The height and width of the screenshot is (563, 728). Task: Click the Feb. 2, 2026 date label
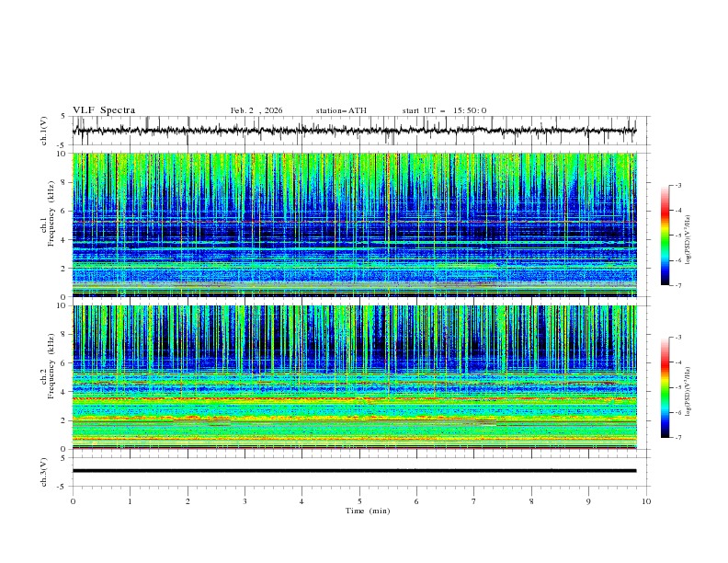256,110
